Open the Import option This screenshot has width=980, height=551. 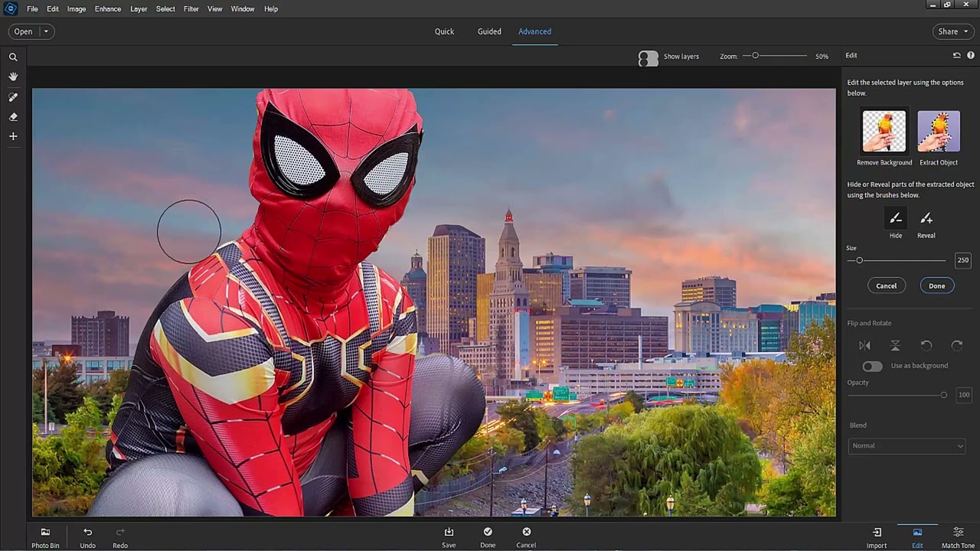(877, 537)
